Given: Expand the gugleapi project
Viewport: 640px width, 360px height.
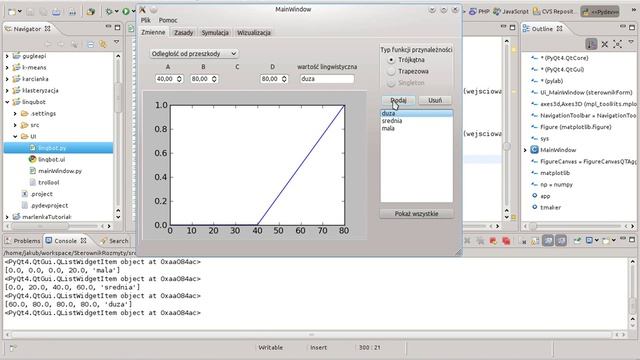Looking at the screenshot, I should point(7,56).
